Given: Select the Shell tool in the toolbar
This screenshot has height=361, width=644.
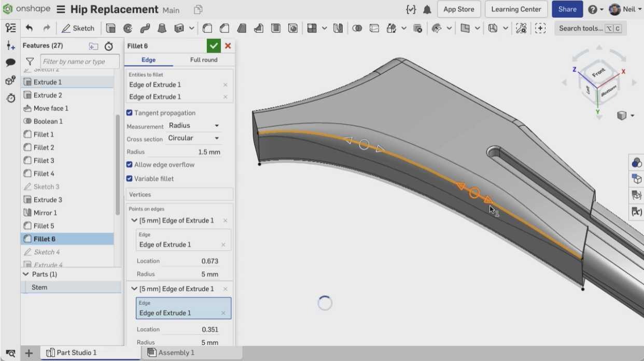Looking at the screenshot, I should 276,28.
